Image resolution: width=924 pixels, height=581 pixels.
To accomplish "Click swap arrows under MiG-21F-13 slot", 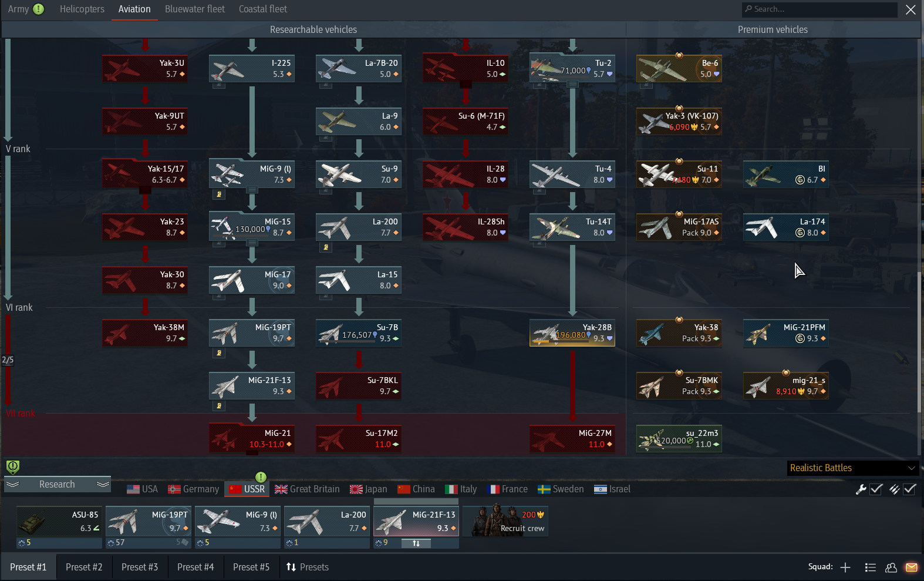I will (x=416, y=543).
